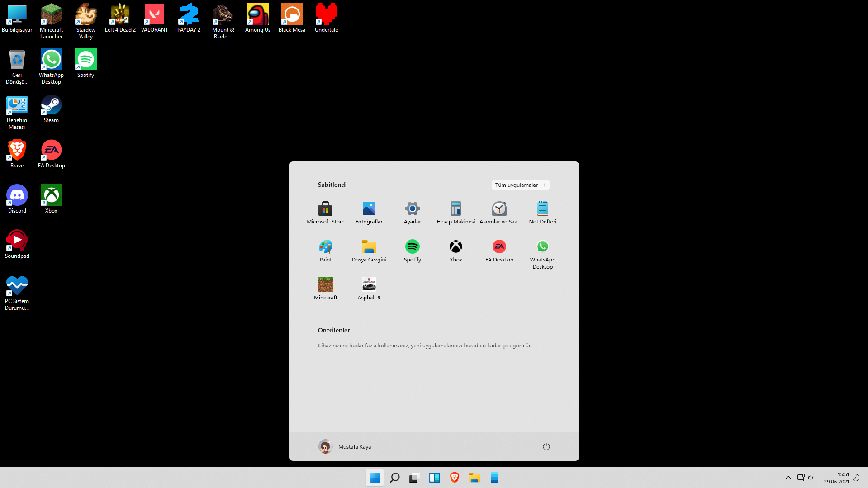Click the Sabitlendi section heading
The image size is (868, 488).
[332, 185]
